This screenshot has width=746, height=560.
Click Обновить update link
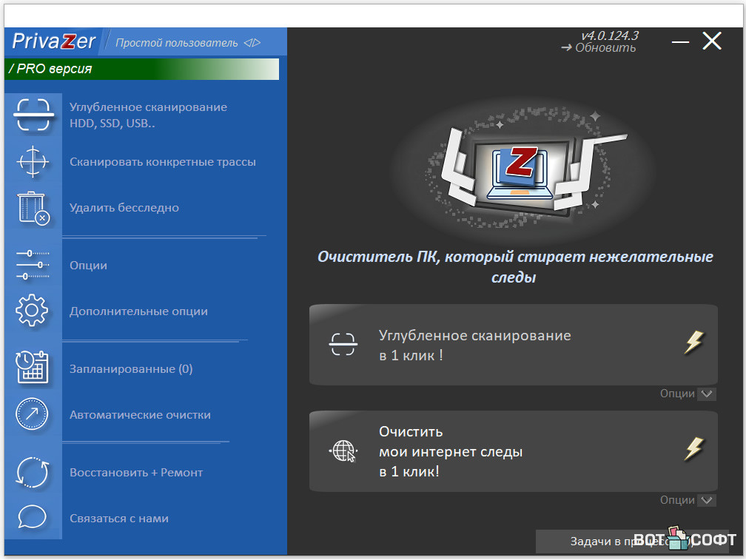point(599,48)
